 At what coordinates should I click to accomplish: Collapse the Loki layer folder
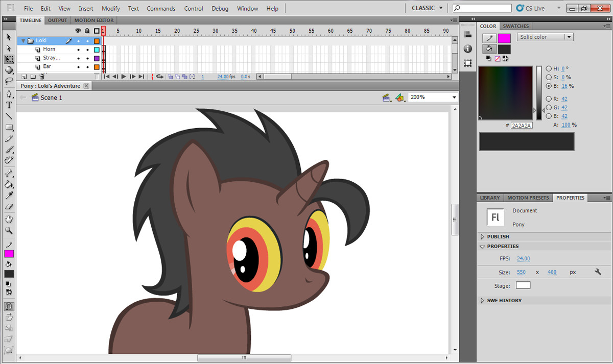tap(23, 41)
